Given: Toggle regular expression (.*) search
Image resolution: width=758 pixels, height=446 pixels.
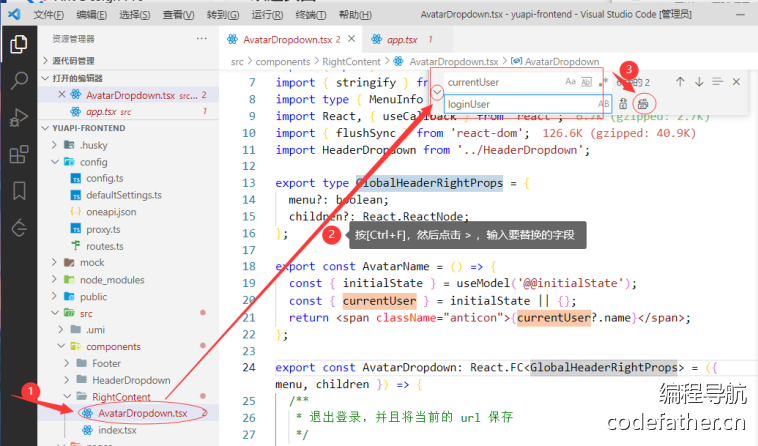Looking at the screenshot, I should tap(602, 82).
